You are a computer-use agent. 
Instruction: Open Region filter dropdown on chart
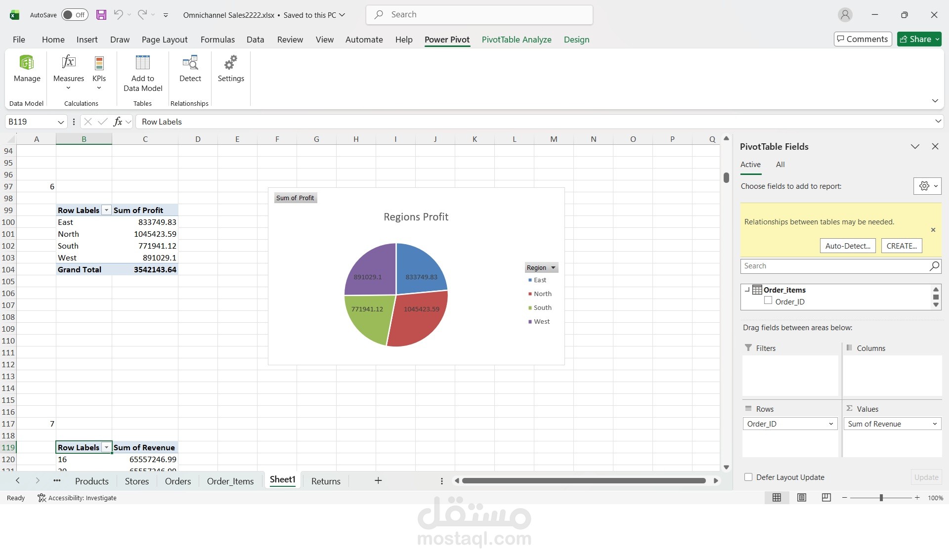coord(553,268)
